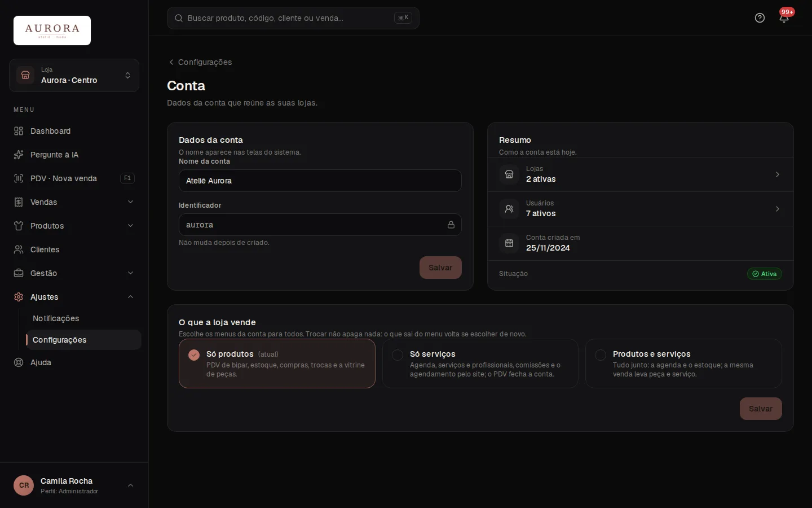Select the Só serviços option

tap(480, 364)
